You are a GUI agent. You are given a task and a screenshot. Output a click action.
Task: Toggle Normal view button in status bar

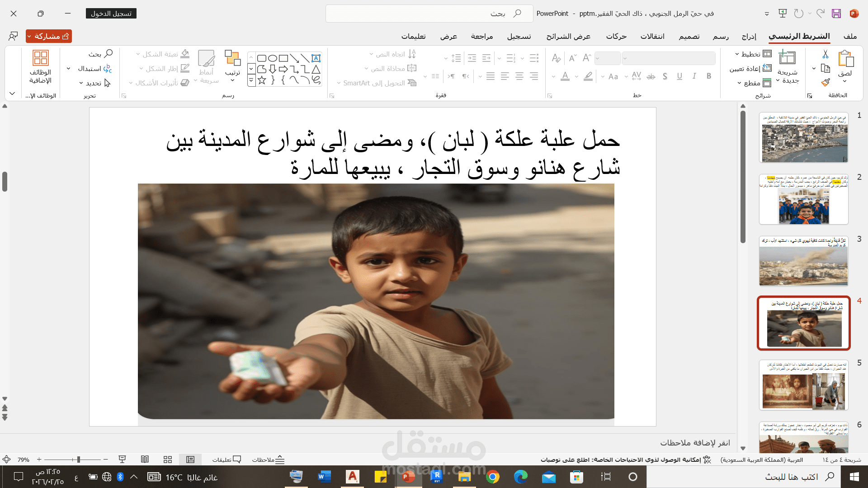click(x=190, y=460)
